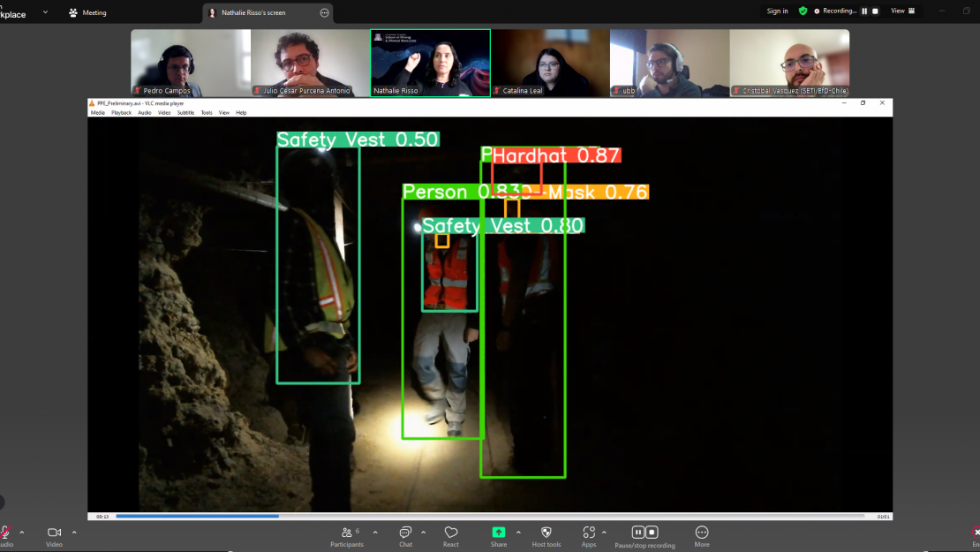Pause the recording from the bottom toolbar
Image resolution: width=980 pixels, height=552 pixels.
pos(637,532)
